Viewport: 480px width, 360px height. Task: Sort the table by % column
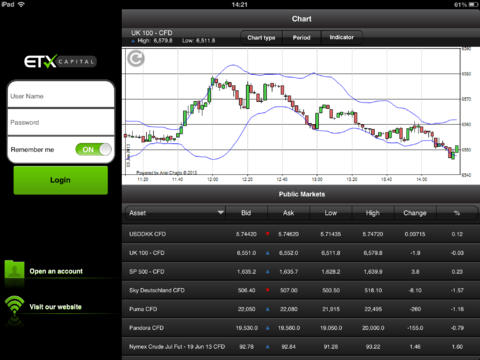click(457, 213)
